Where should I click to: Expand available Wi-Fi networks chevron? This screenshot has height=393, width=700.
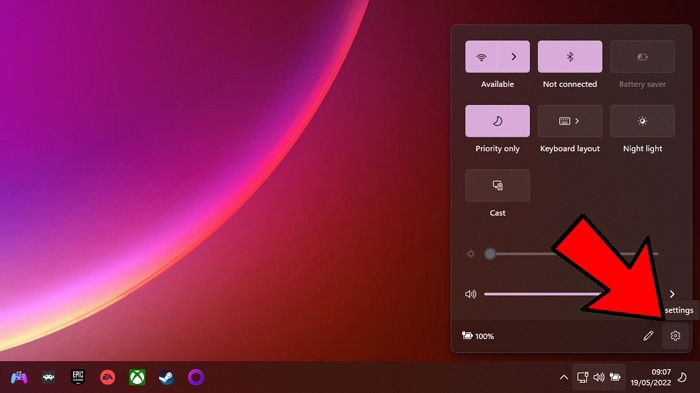tap(514, 57)
